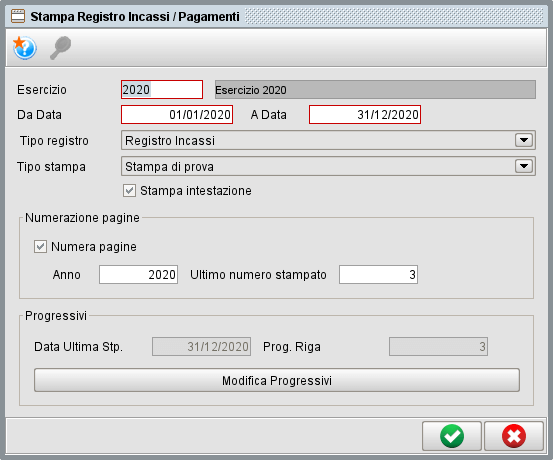Open the help icon with star
This screenshot has height=460, width=553.
tap(24, 48)
